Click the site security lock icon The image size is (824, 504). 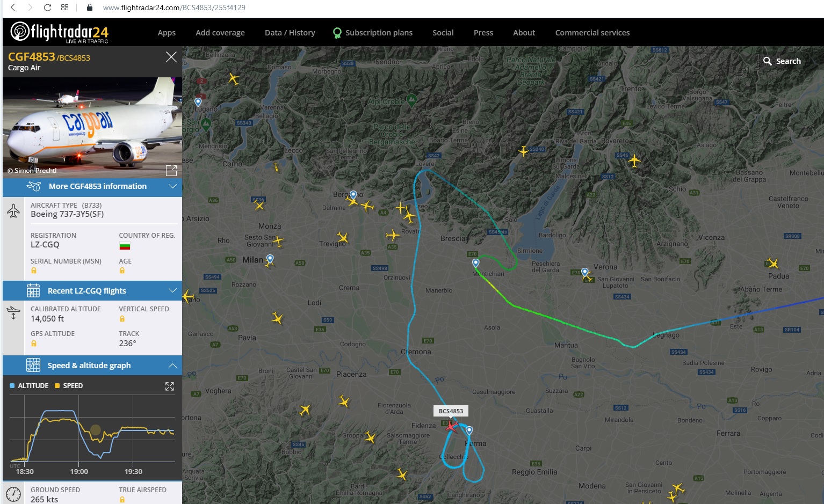coord(90,8)
